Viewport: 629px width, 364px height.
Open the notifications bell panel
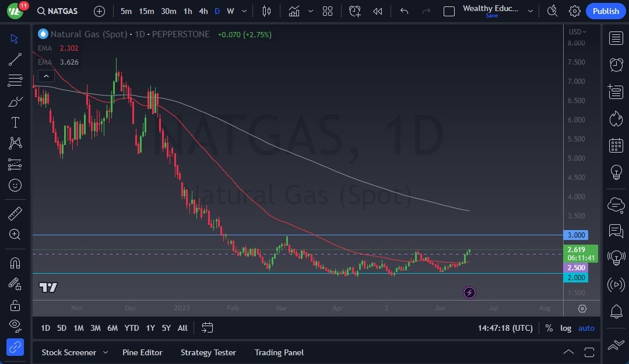tap(616, 312)
